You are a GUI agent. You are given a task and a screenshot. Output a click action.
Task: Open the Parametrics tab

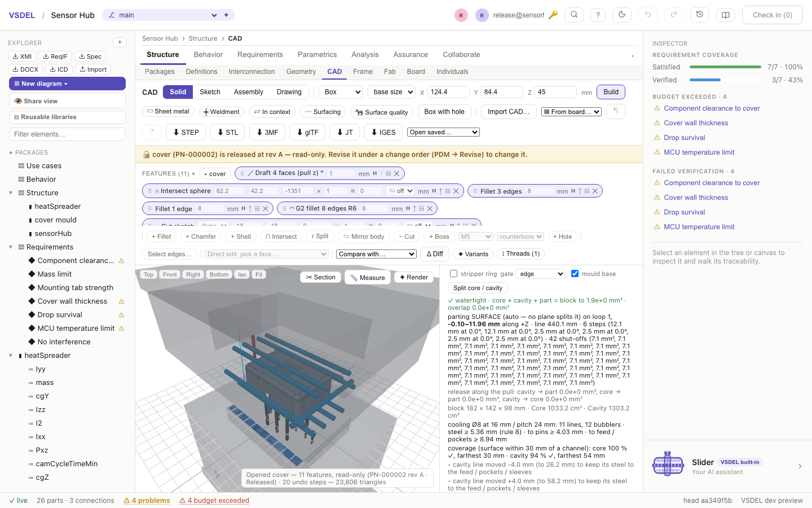coord(317,55)
